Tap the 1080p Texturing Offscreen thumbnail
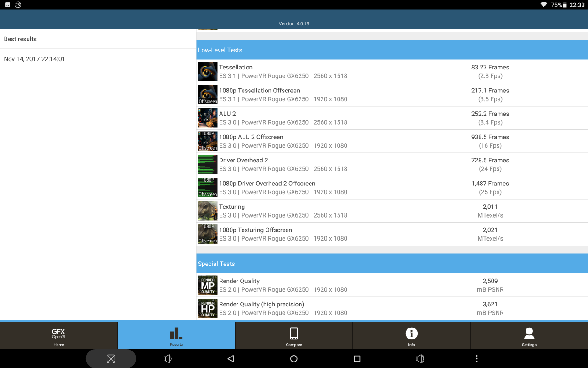588x368 pixels. (208, 234)
